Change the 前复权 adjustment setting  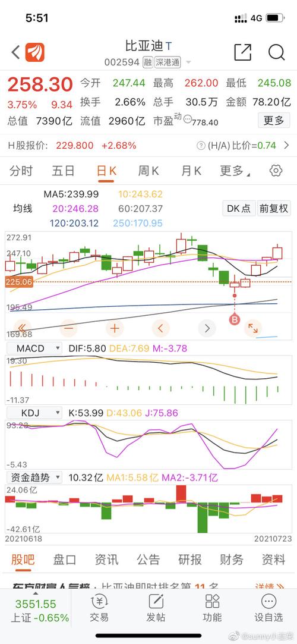click(x=274, y=208)
